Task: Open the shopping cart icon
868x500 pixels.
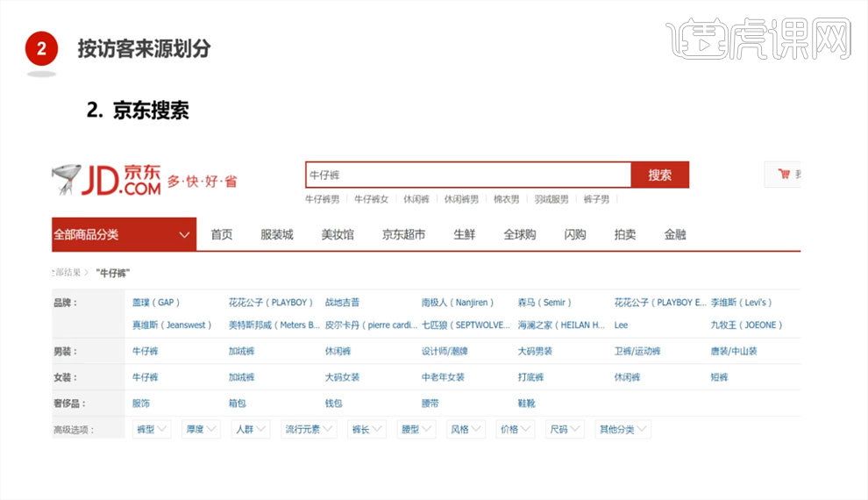Action: (784, 174)
